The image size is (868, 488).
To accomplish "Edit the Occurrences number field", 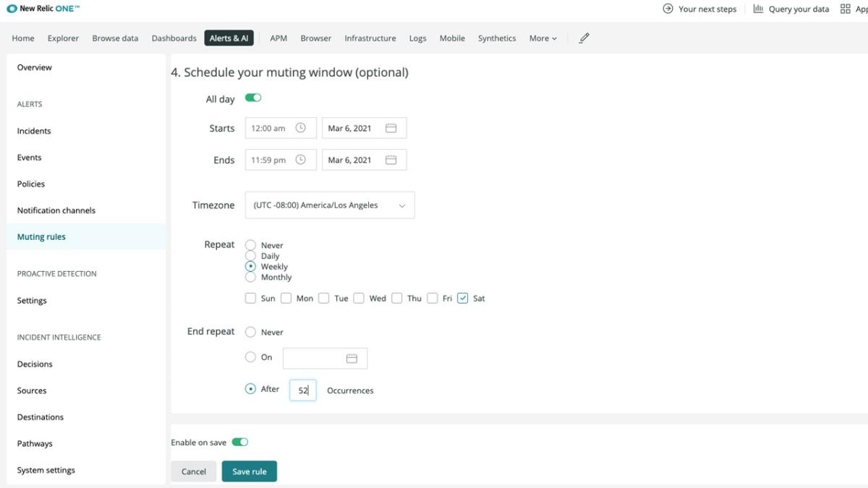I will point(302,390).
